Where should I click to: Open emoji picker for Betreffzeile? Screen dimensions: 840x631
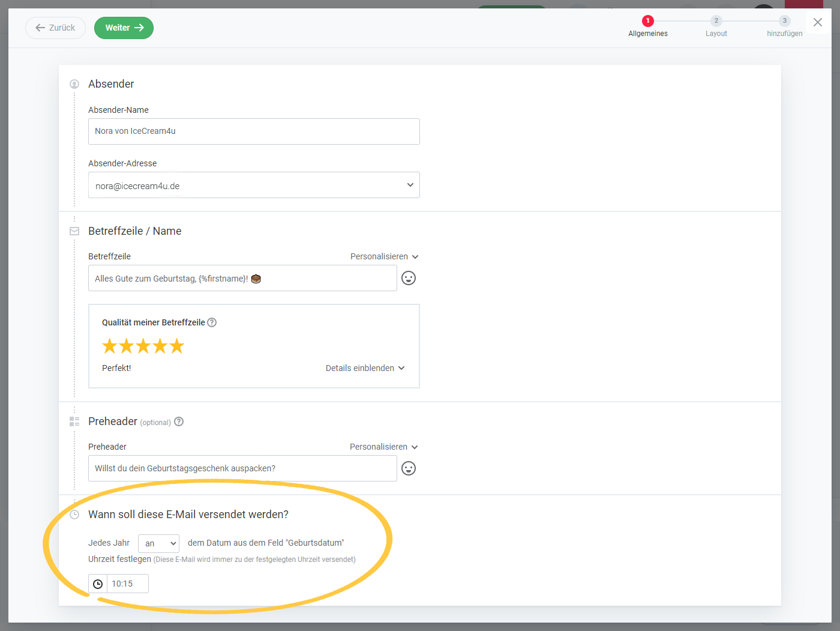click(409, 278)
